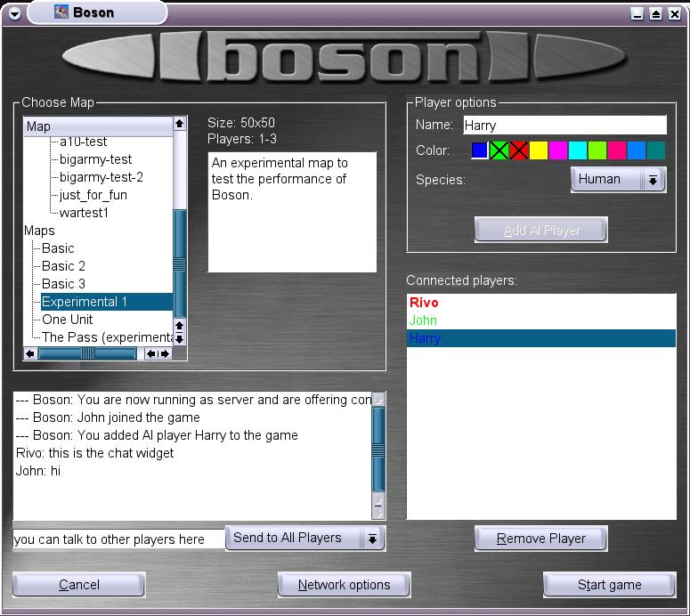
Task: Pick the yellow player color
Action: coord(539,150)
